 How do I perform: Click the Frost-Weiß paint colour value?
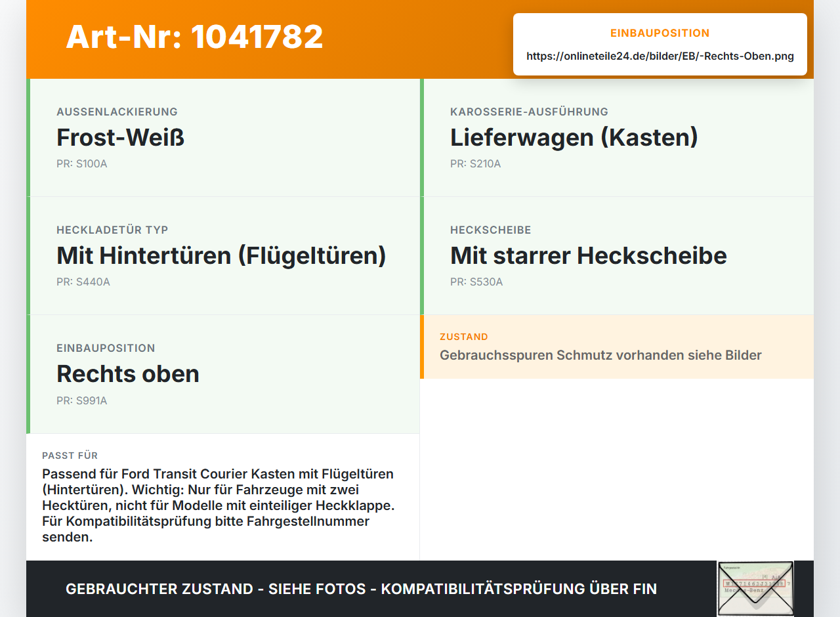pos(120,138)
